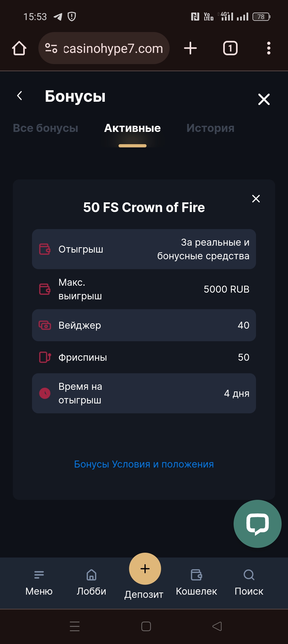This screenshot has height=644, width=288.
Task: Open Бонусы Условия и положения link
Action: (x=144, y=464)
